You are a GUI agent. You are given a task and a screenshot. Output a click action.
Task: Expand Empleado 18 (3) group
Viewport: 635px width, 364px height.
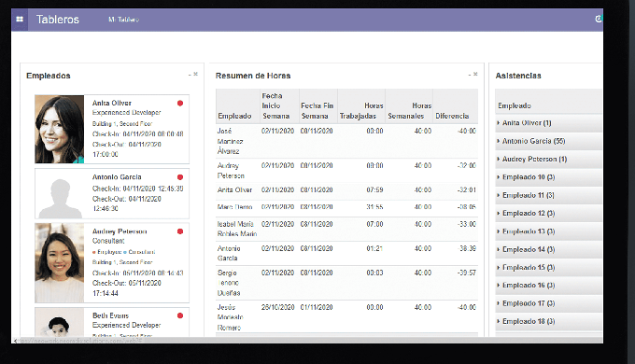(549, 321)
